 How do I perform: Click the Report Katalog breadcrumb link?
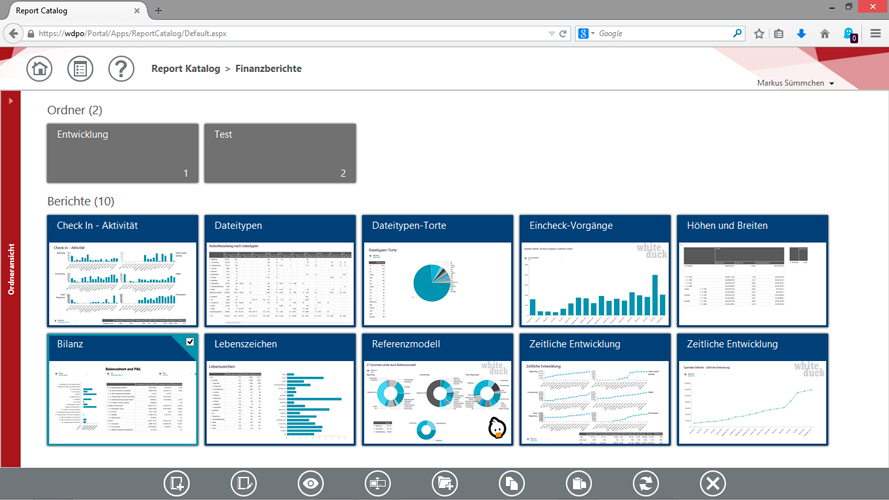pyautogui.click(x=184, y=69)
